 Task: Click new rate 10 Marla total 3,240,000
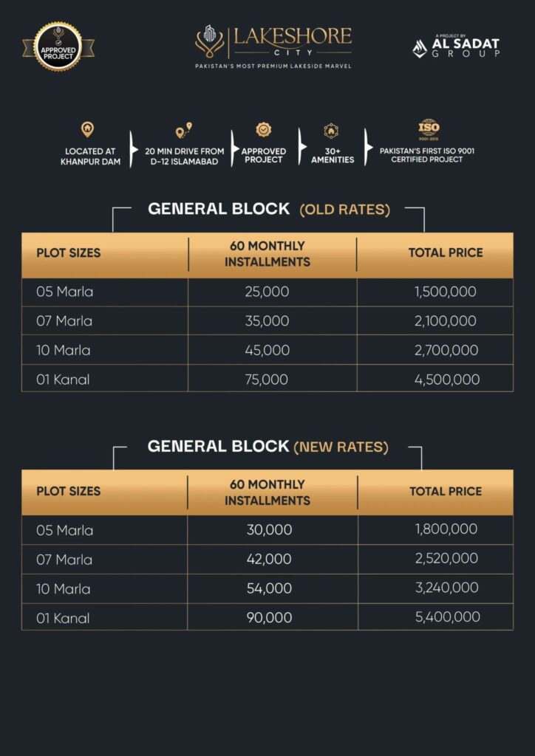(x=447, y=588)
